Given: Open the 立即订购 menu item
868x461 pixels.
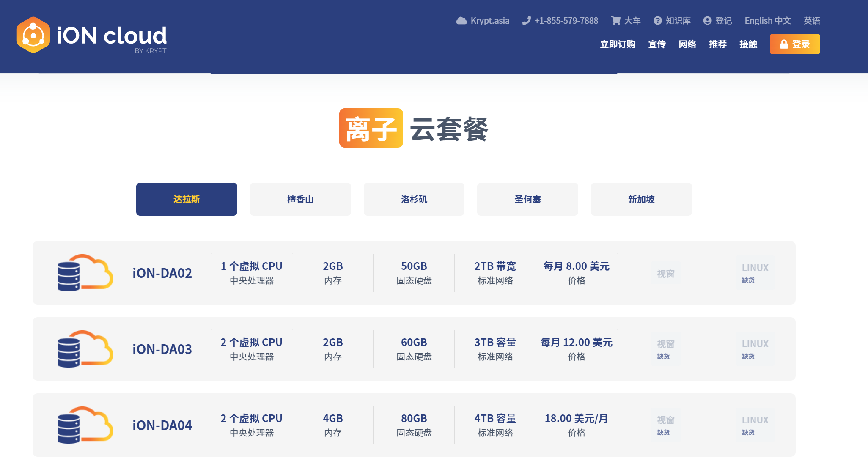Looking at the screenshot, I should (x=617, y=44).
